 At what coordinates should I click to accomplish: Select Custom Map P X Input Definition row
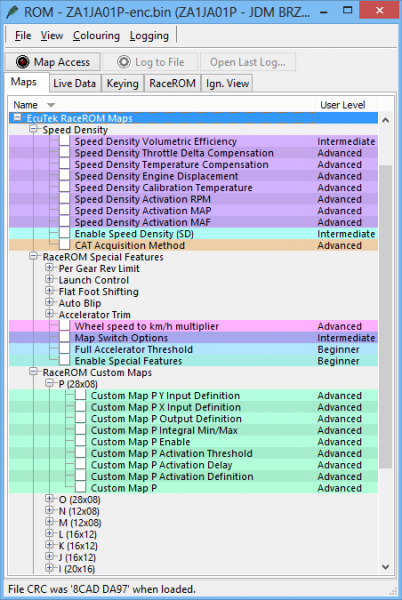194,407
